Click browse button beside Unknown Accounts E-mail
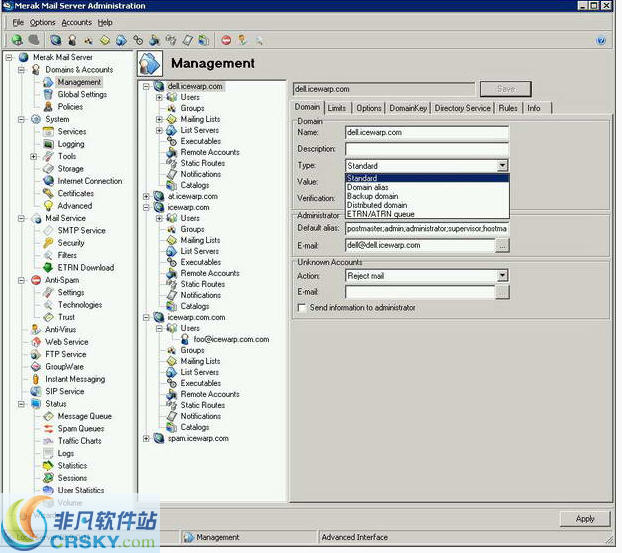 click(503, 292)
